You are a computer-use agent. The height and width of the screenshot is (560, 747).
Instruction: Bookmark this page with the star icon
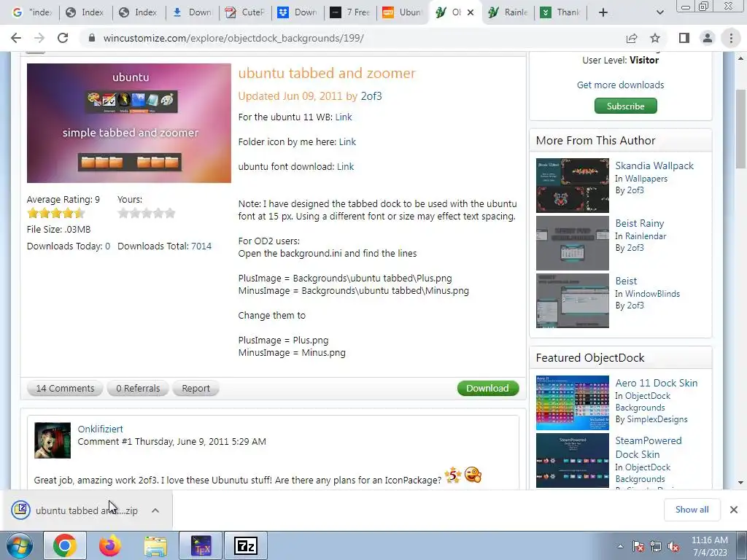tap(655, 38)
